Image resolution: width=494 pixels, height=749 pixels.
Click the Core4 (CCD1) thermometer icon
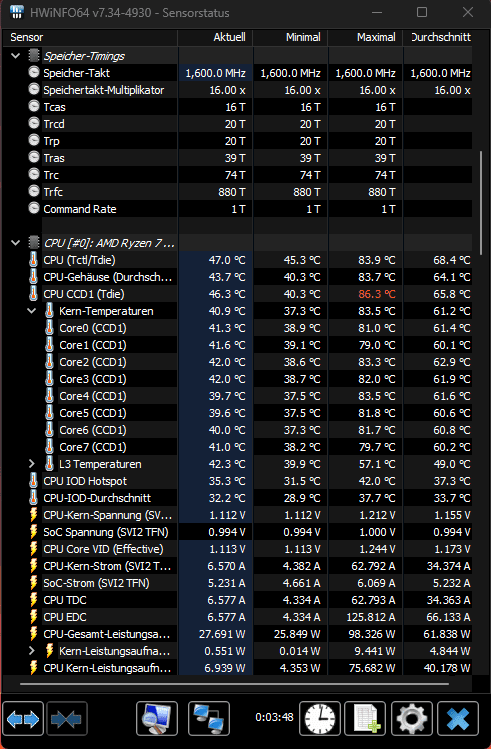click(x=49, y=396)
